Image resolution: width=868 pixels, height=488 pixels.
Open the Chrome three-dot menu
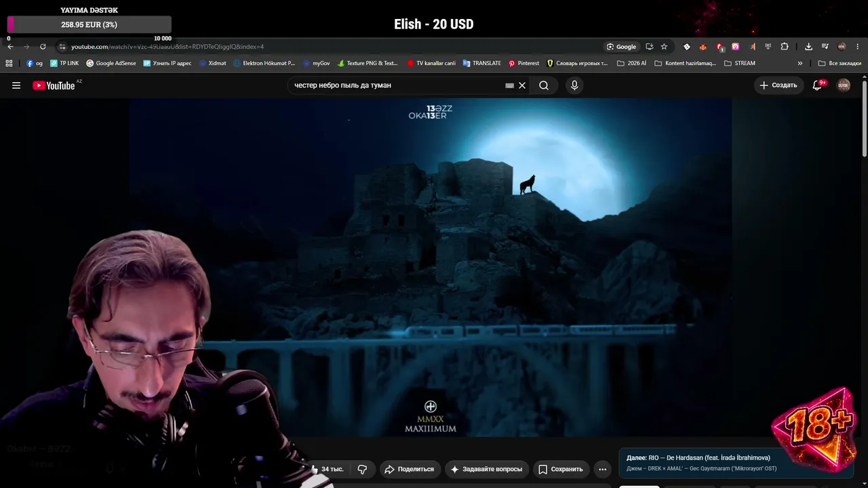tap(859, 47)
